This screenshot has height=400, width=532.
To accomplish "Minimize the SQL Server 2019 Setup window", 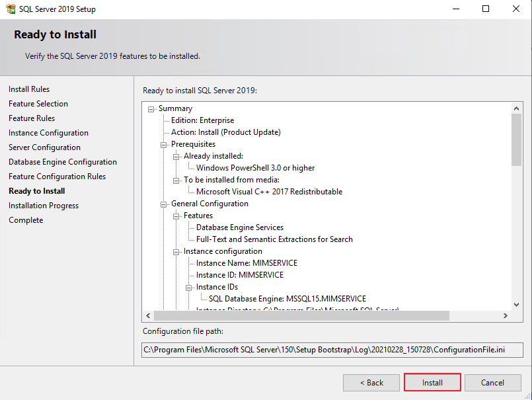I will pos(456,9).
